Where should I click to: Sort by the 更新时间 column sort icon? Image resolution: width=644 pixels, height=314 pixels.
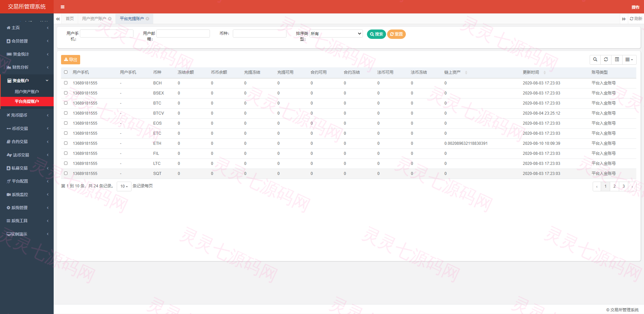(x=544, y=72)
